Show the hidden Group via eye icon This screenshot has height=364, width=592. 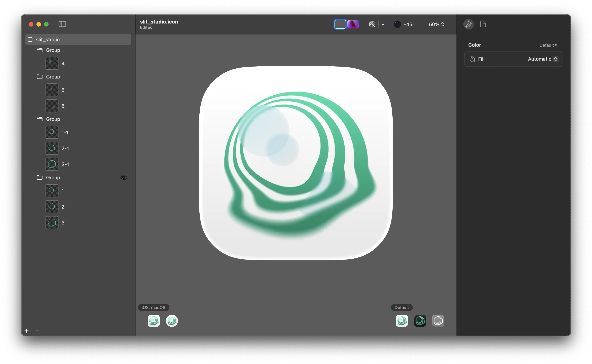[124, 177]
